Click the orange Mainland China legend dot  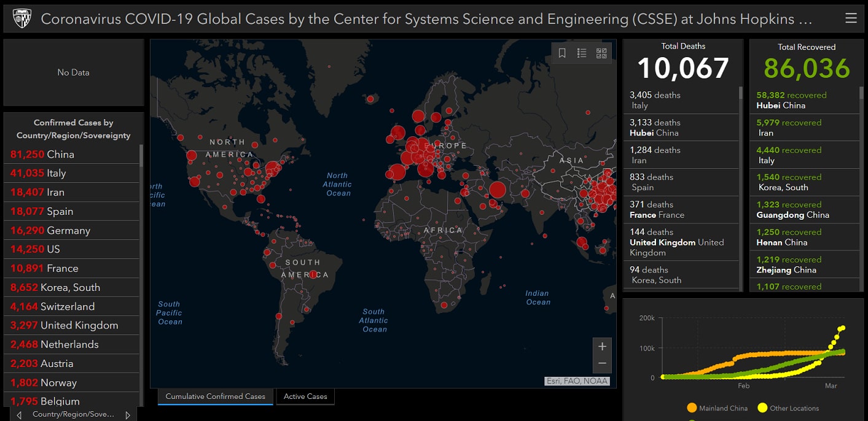[x=692, y=408]
